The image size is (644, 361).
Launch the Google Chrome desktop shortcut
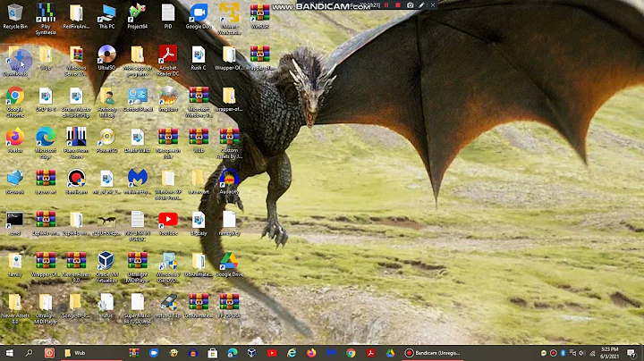(15, 102)
